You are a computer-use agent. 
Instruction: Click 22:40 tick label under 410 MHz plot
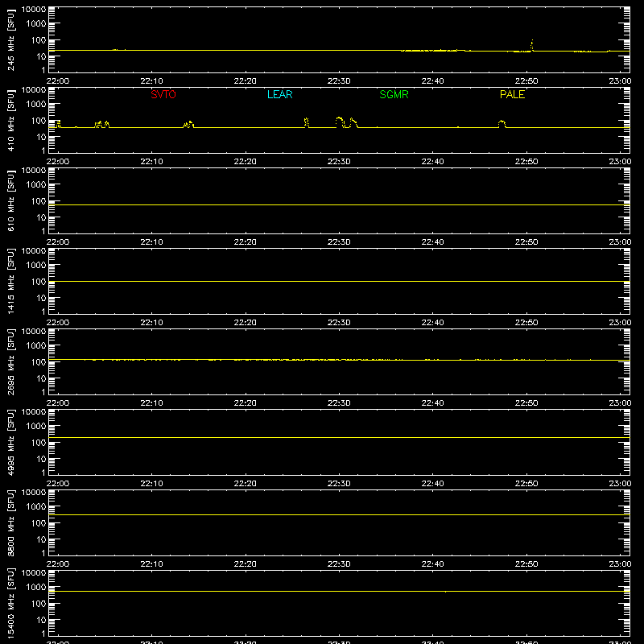pos(432,162)
